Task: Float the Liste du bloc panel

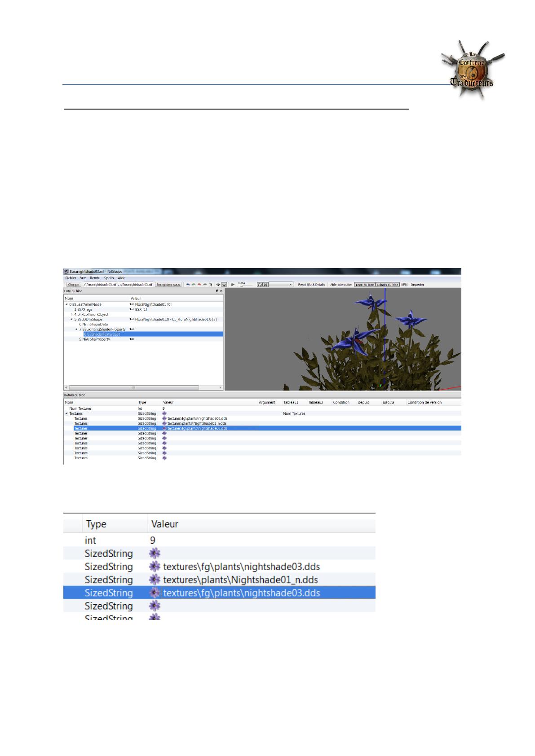Action: [217, 291]
